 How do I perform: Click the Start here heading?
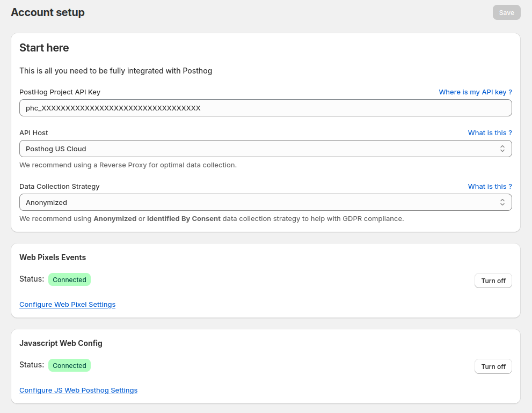pos(44,48)
